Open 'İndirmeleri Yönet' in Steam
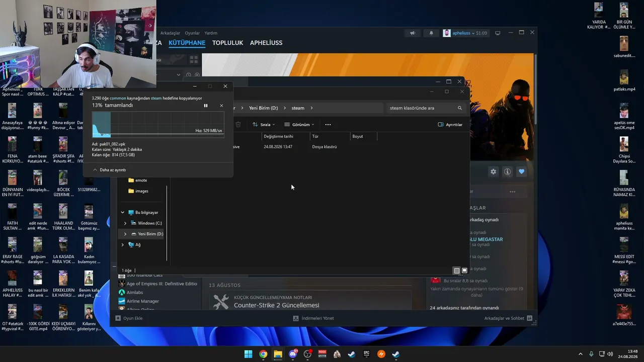Viewport: 644px width, 362px height. pos(313,318)
